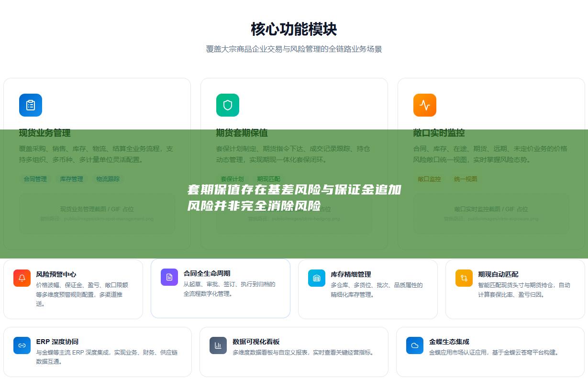This screenshot has width=588, height=388.
Task: Select the 物流跟踪 tag
Action: (x=108, y=179)
